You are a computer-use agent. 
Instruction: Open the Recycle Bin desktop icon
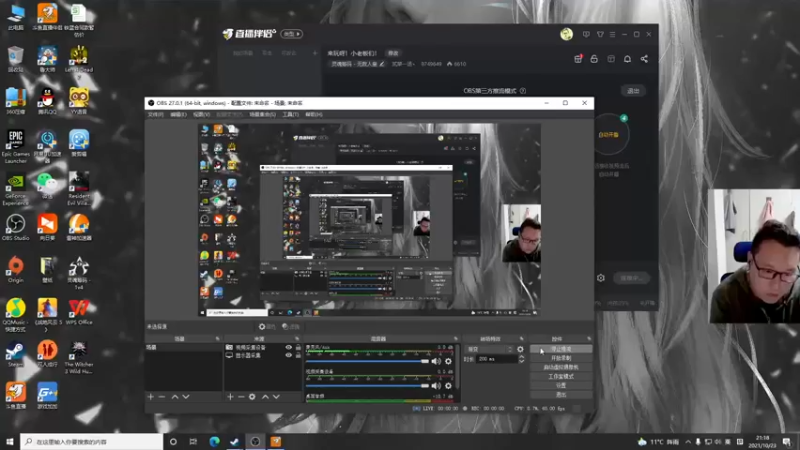pos(15,59)
